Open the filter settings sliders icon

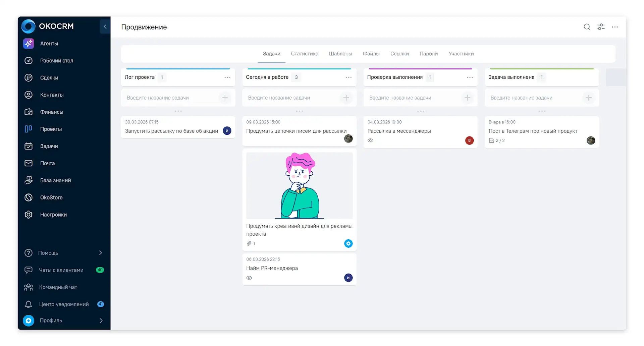tap(601, 27)
